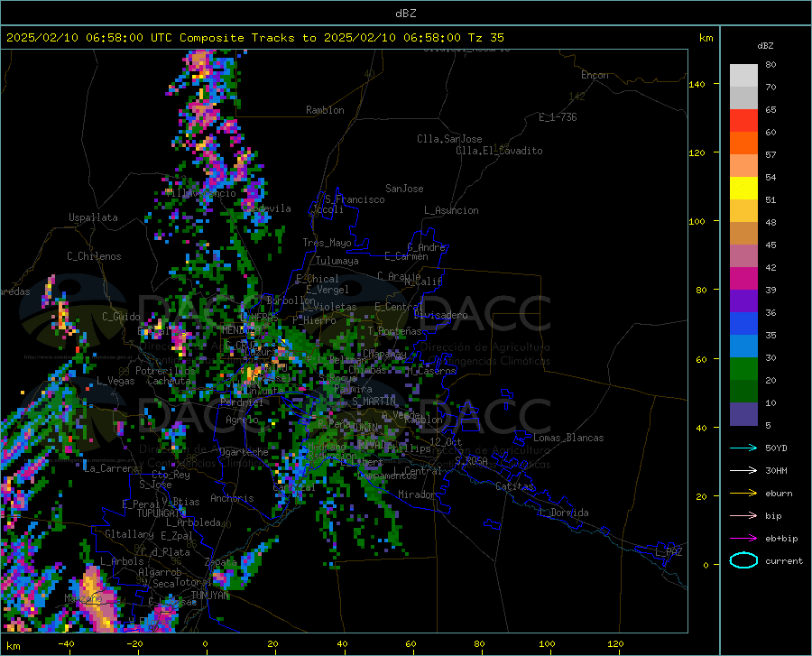Viewport: 812px width, 656px height.
Task: Click the pink bip arrow in legend
Action: [743, 516]
